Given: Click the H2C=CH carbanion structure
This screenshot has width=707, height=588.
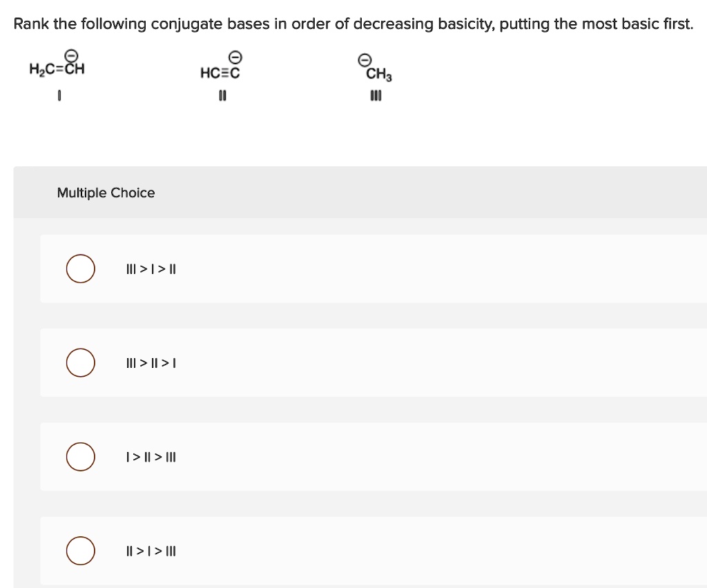Looking at the screenshot, I should click(x=57, y=68).
